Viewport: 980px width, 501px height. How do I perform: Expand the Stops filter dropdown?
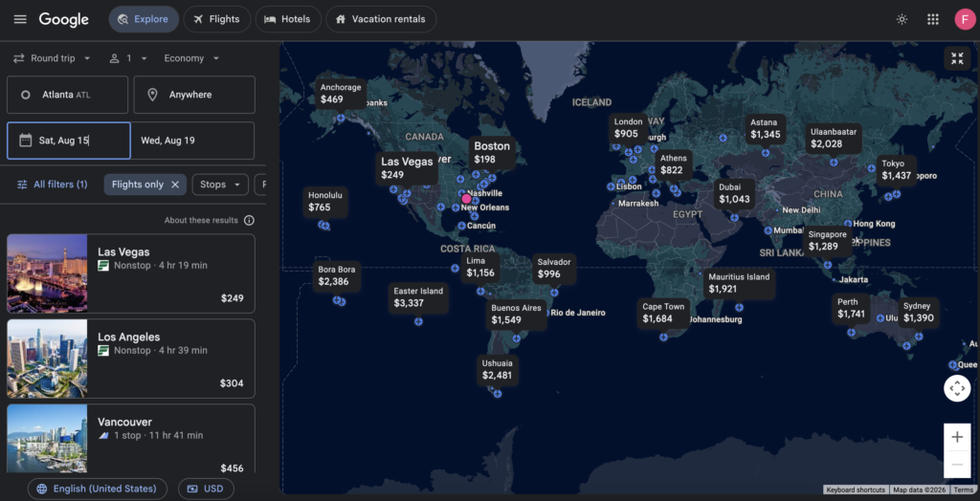tap(220, 185)
